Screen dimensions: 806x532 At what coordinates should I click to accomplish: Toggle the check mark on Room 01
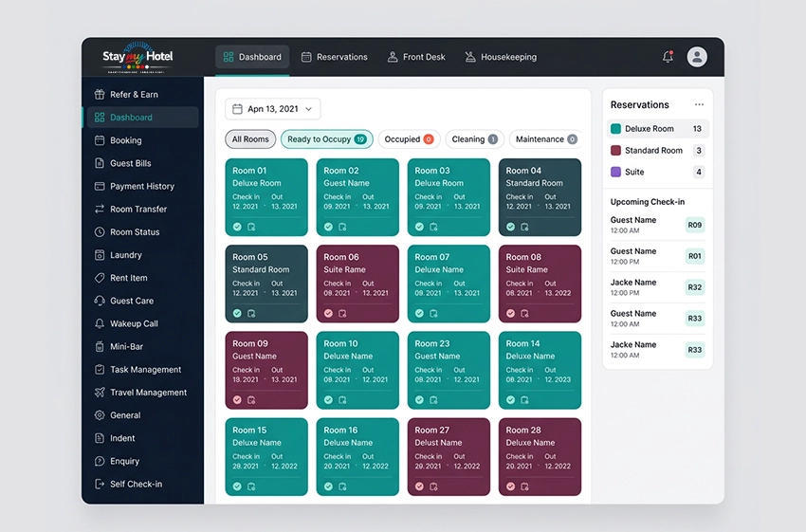click(x=237, y=227)
